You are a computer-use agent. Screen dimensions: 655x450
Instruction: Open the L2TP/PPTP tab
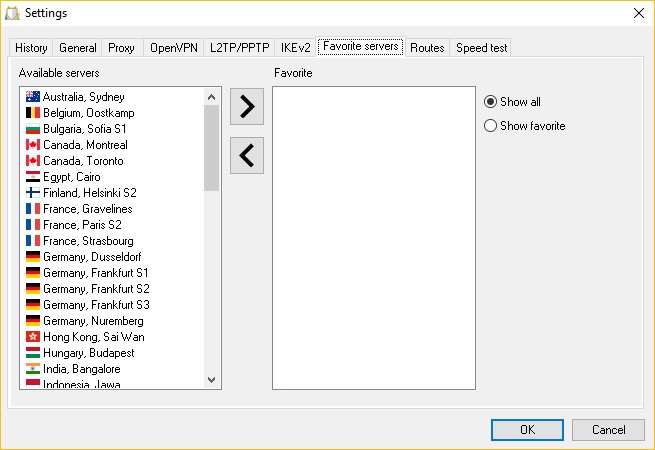point(239,48)
